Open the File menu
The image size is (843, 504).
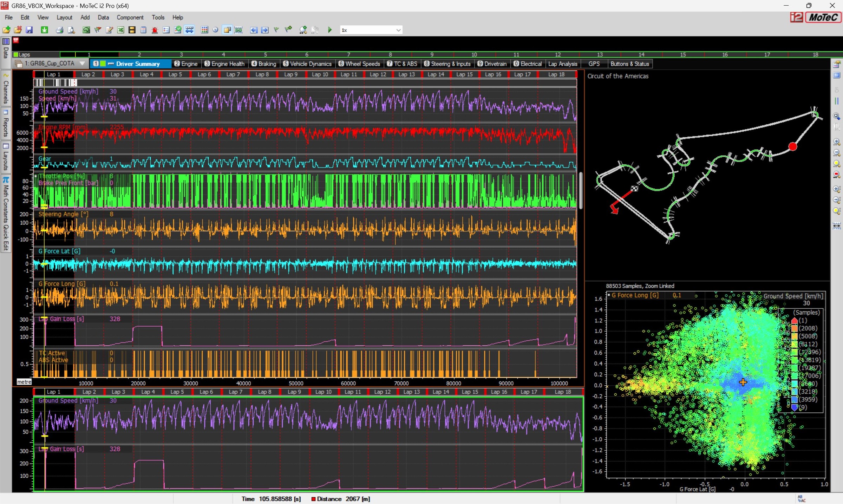coord(8,17)
